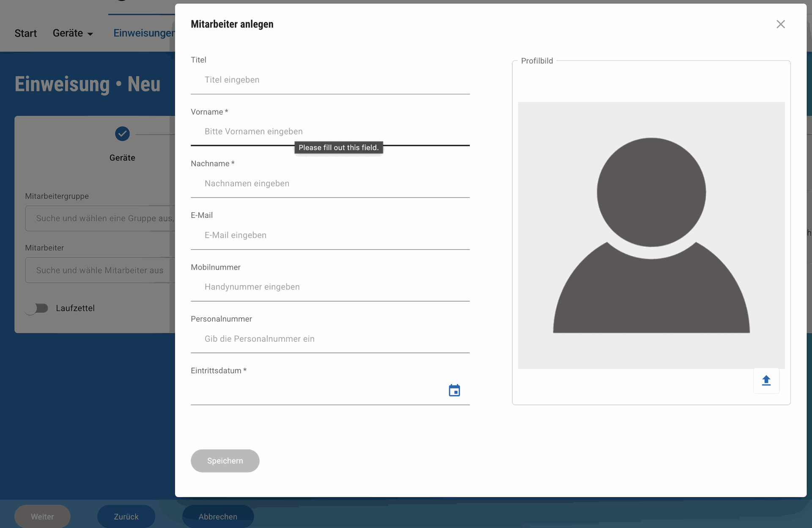Click into the Nachname field
Viewport: 812px width, 528px height.
(x=330, y=184)
